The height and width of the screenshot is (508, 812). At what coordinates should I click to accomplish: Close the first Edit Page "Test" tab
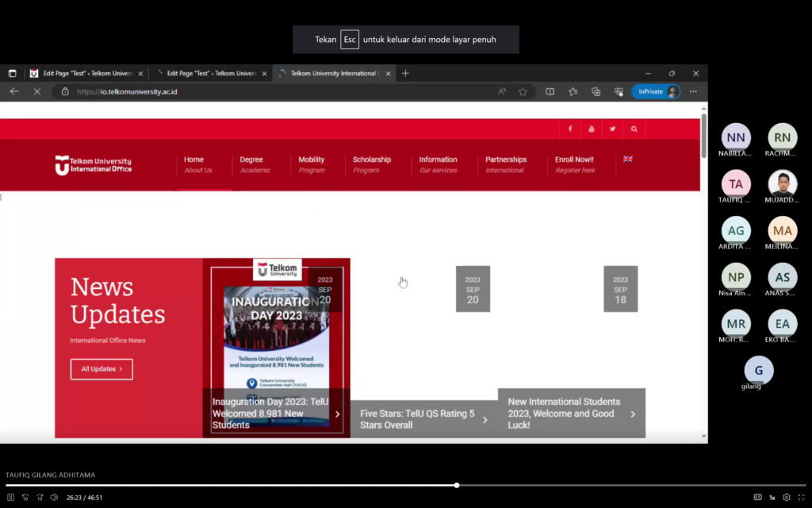(140, 74)
